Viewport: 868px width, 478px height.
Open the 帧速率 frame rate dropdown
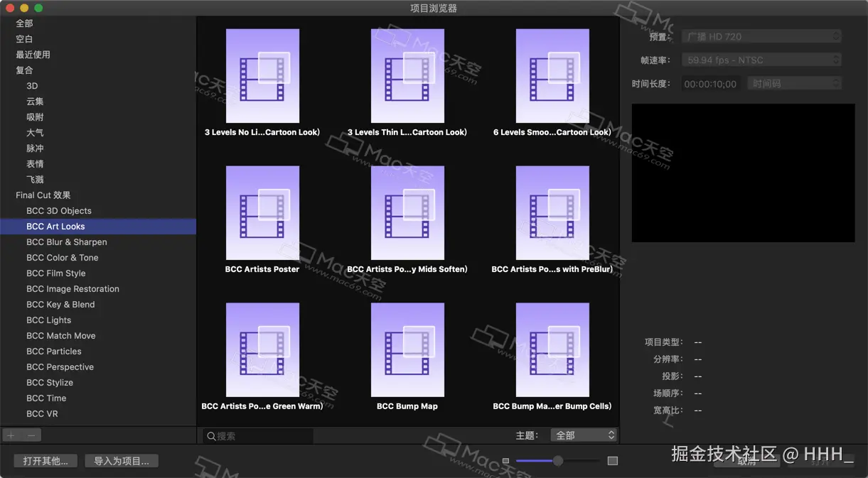point(761,60)
